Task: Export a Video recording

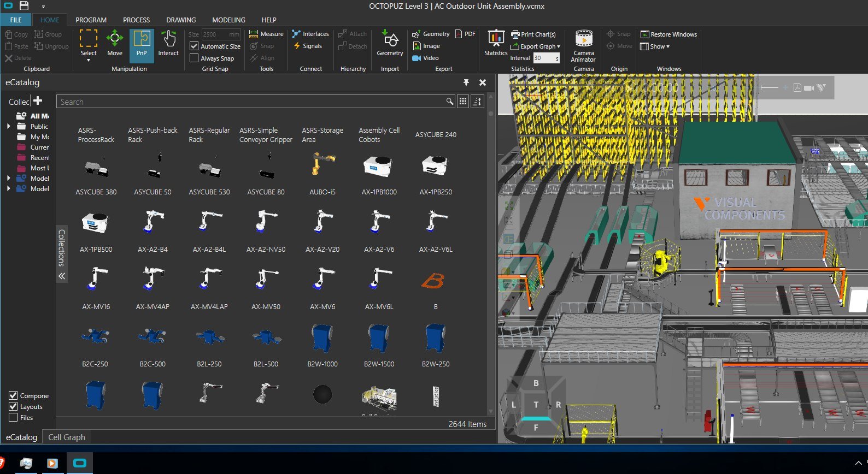Action: pos(425,58)
